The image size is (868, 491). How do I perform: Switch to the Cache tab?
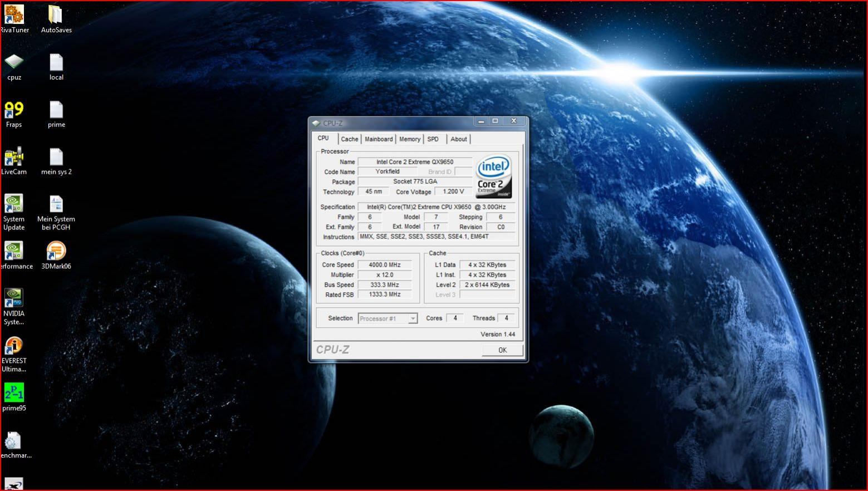click(x=350, y=139)
